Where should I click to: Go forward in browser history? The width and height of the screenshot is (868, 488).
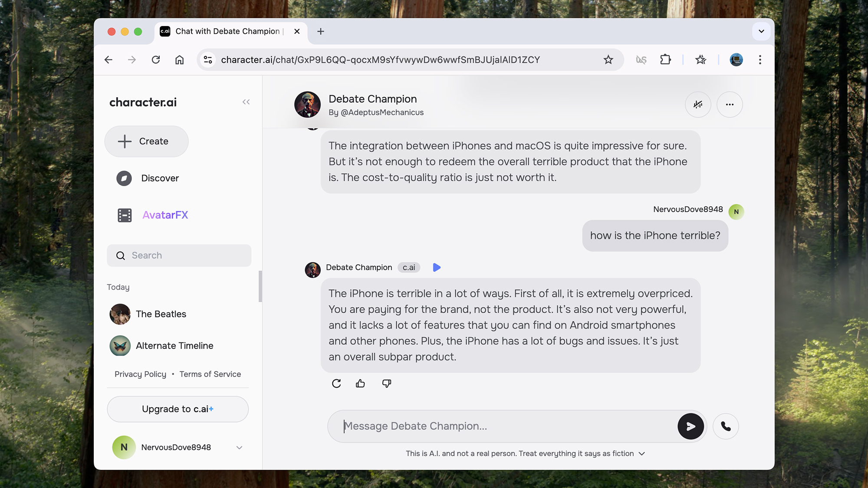pyautogui.click(x=132, y=60)
